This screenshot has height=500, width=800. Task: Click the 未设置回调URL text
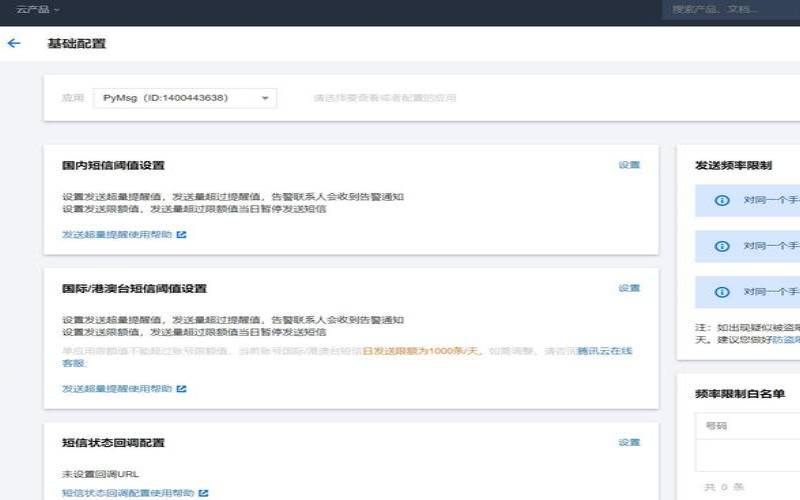(x=101, y=474)
